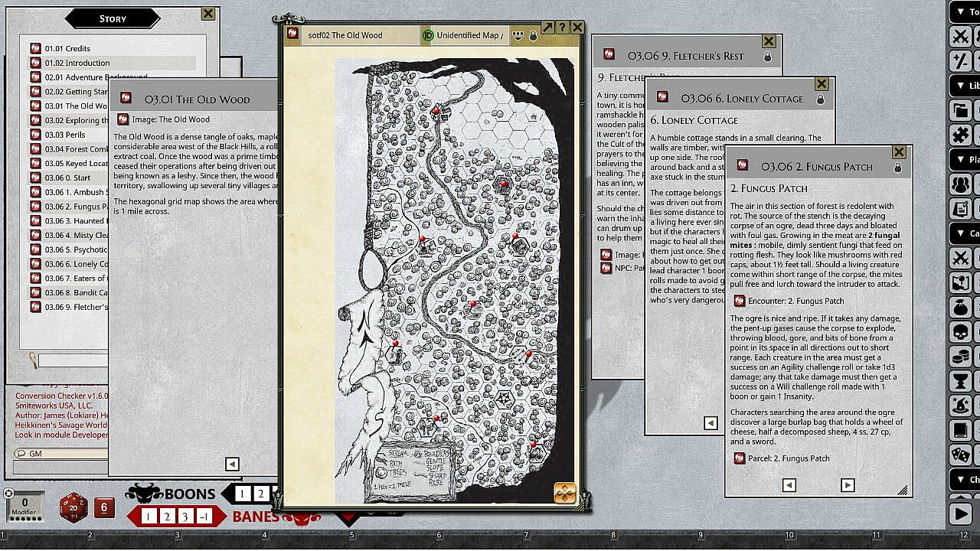Select Banes value -1
980x551 pixels.
(x=203, y=517)
